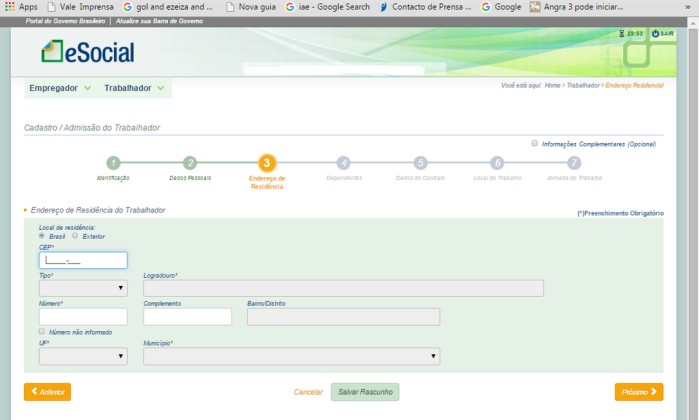Image resolution: width=699 pixels, height=420 pixels.
Task: Open the Trabalhador menu
Action: click(x=134, y=88)
